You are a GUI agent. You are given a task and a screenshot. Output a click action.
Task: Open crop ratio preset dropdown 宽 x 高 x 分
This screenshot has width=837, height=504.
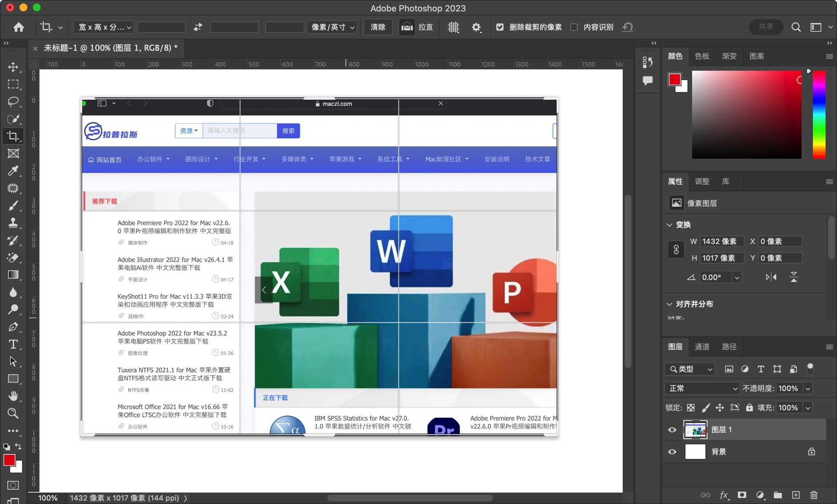click(x=104, y=27)
